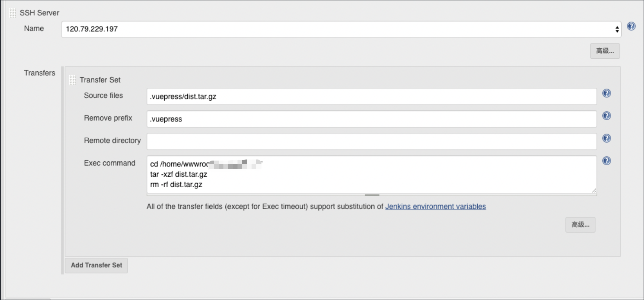Expand the Transfer Set 高级 options

tap(580, 225)
